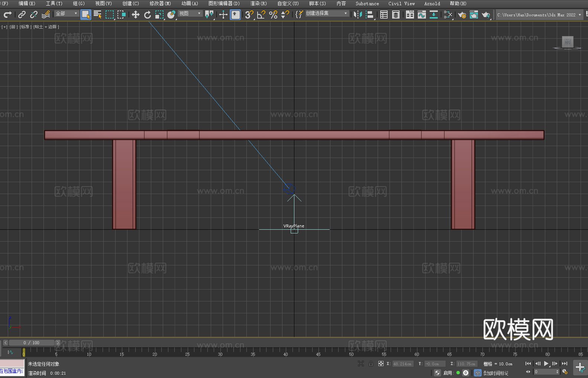Step time slider back with left arrow

(x=5, y=343)
